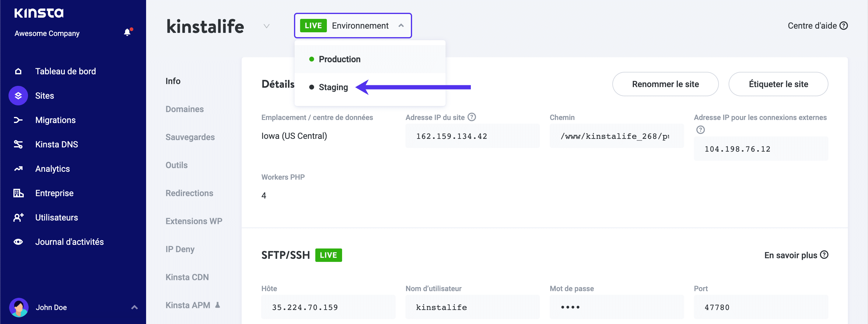Open the Extensions WP tab
Viewport: 868px width, 324px height.
[194, 221]
